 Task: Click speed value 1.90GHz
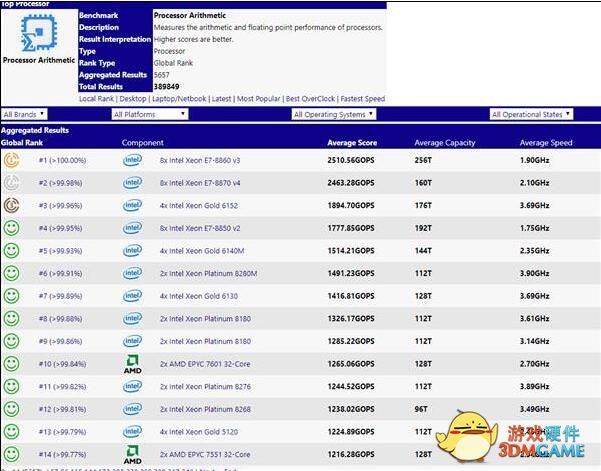click(x=534, y=160)
